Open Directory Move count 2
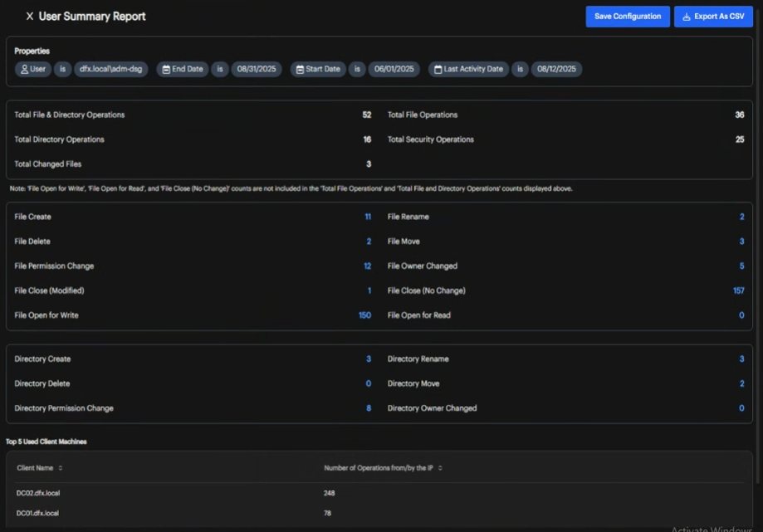The width and height of the screenshot is (763, 532). (741, 383)
